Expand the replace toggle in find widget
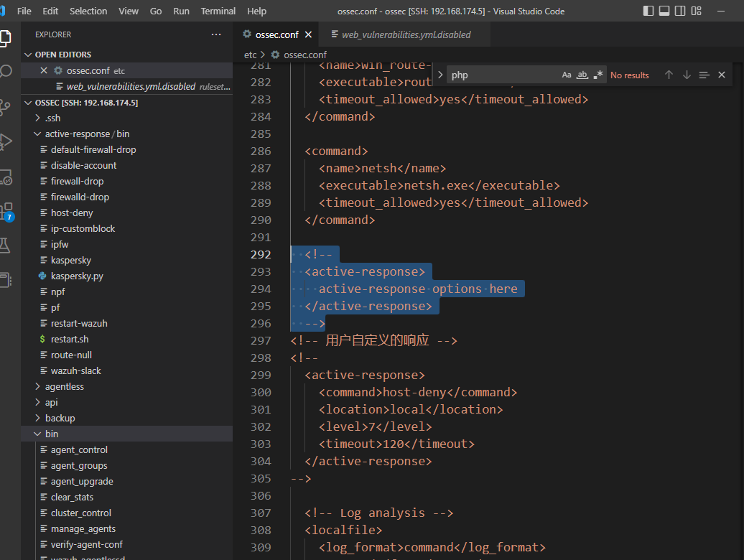Image resolution: width=744 pixels, height=560 pixels. click(440, 75)
